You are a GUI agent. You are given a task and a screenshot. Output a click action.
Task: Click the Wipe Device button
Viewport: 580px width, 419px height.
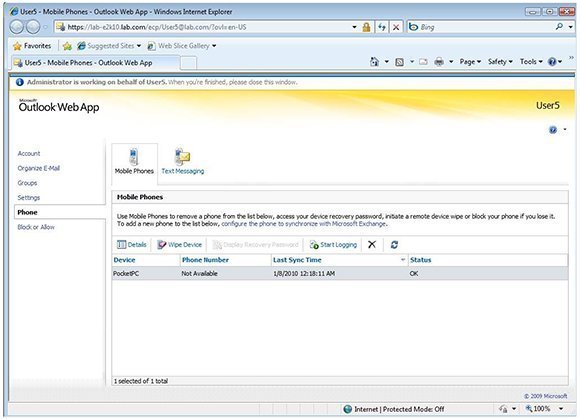179,244
